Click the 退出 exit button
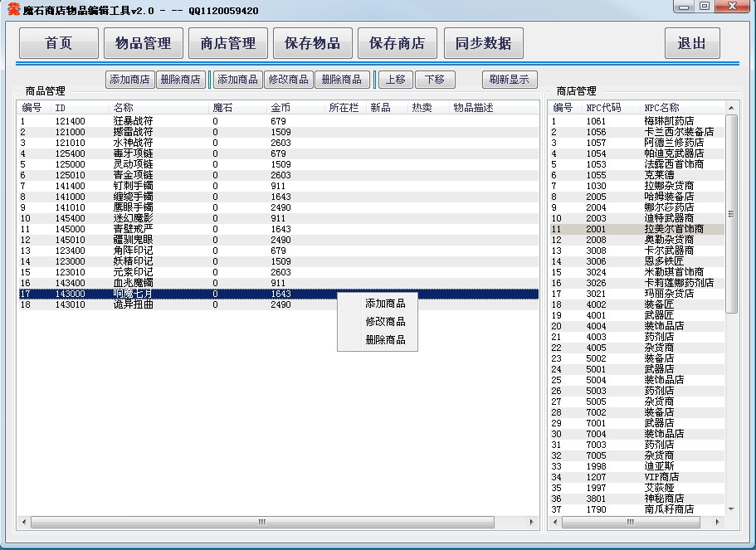The image size is (756, 550). [x=691, y=44]
